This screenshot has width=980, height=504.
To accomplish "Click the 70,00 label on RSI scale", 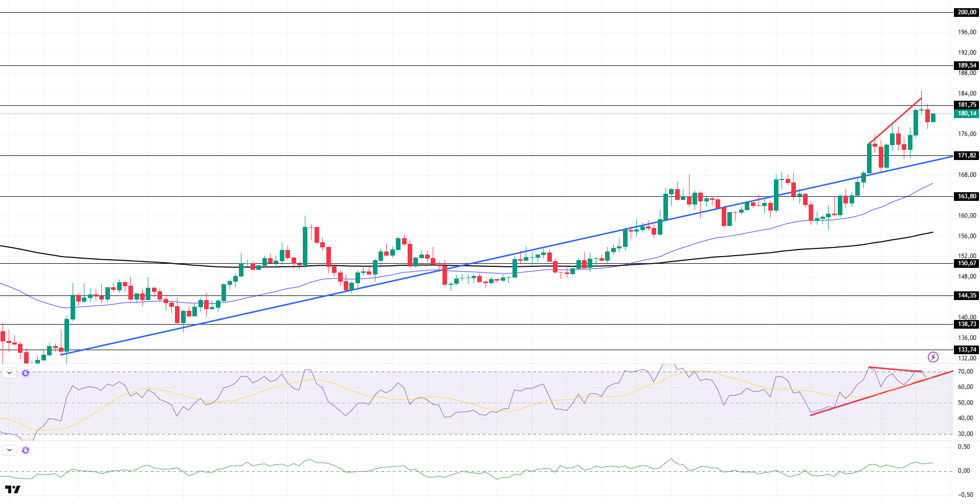I will pyautogui.click(x=965, y=372).
